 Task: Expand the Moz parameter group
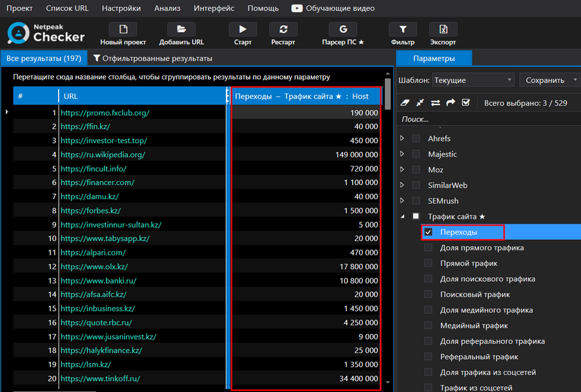[x=402, y=169]
